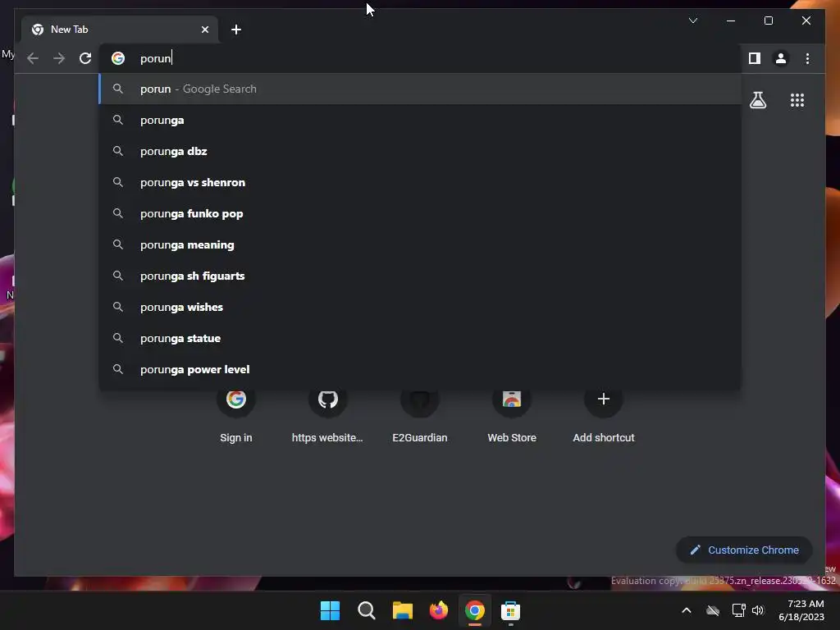
Task: Launch Firefox from the taskbar
Action: (439, 610)
